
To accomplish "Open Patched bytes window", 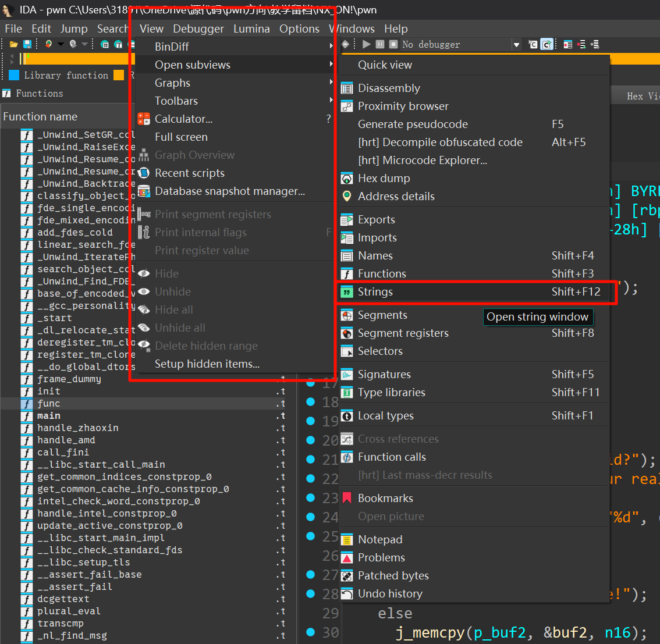I will (474, 575).
